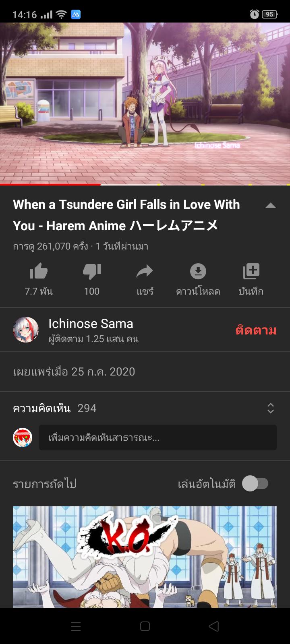Tap the add public comment field
This screenshot has width=290, height=644.
click(x=158, y=438)
